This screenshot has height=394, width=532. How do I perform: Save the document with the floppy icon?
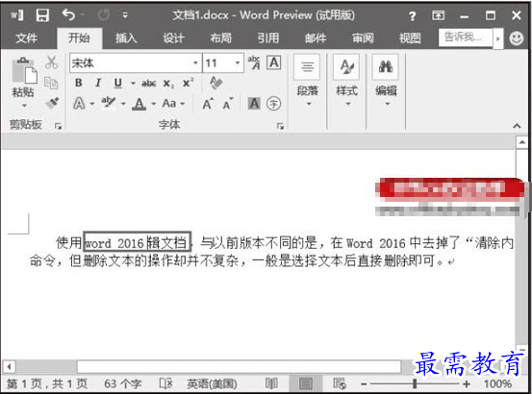42,15
